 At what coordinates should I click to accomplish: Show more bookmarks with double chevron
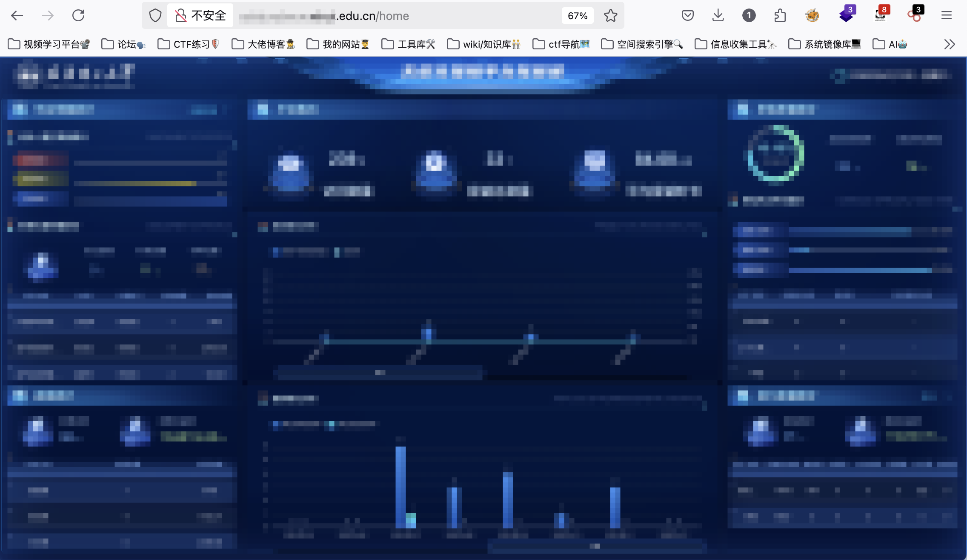point(949,44)
